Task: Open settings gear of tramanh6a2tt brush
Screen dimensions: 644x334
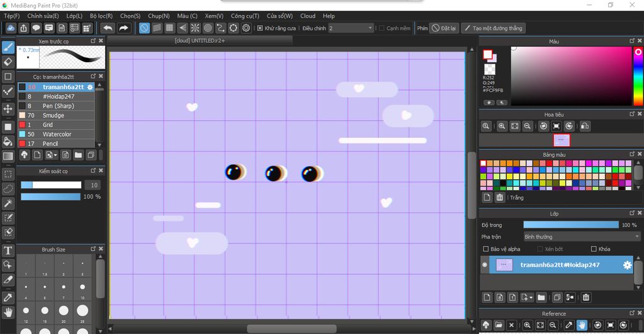Action: (90, 87)
